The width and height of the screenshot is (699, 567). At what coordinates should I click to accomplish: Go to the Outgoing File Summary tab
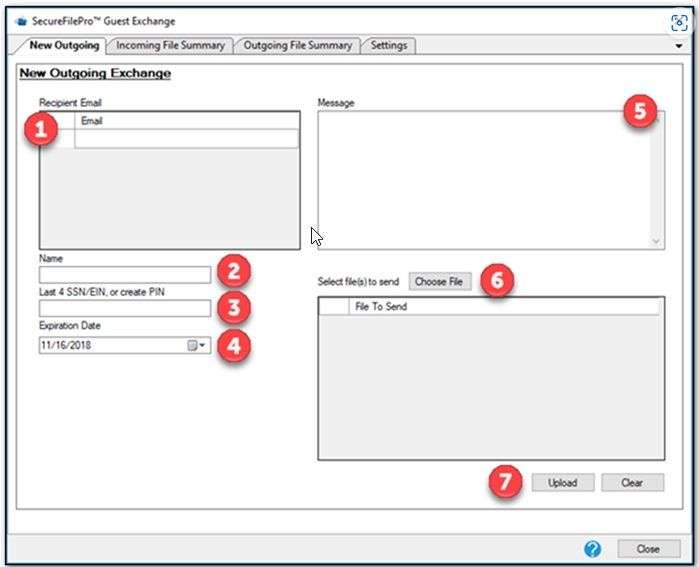coord(298,45)
